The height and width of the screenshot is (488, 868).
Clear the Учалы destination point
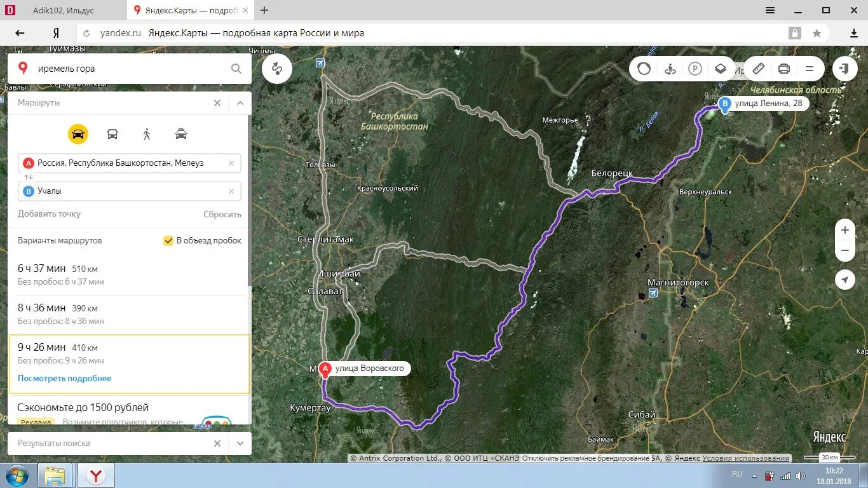pos(231,191)
